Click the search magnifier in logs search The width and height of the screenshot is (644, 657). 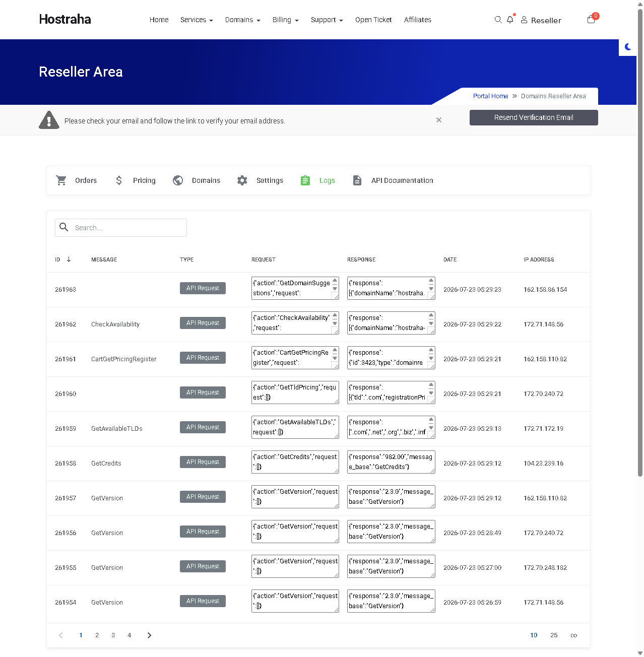[x=64, y=227]
